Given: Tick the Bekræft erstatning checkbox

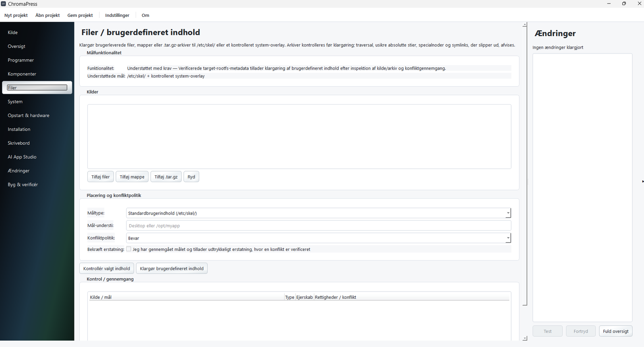Looking at the screenshot, I should coord(129,249).
